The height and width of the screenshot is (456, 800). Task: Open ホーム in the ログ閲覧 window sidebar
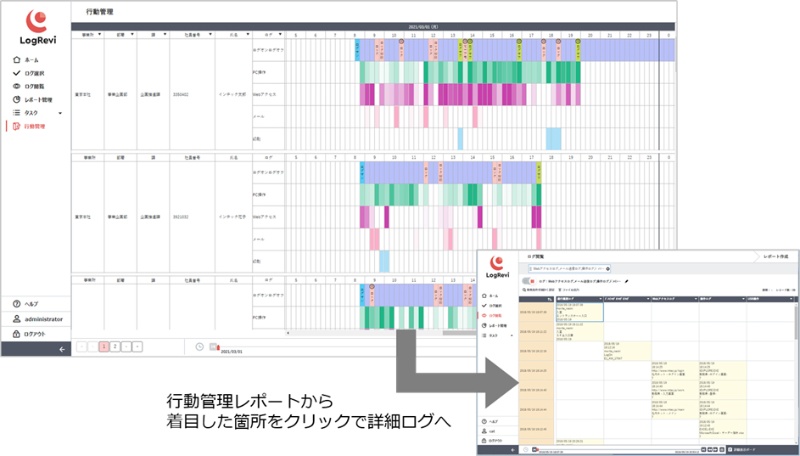click(x=490, y=296)
